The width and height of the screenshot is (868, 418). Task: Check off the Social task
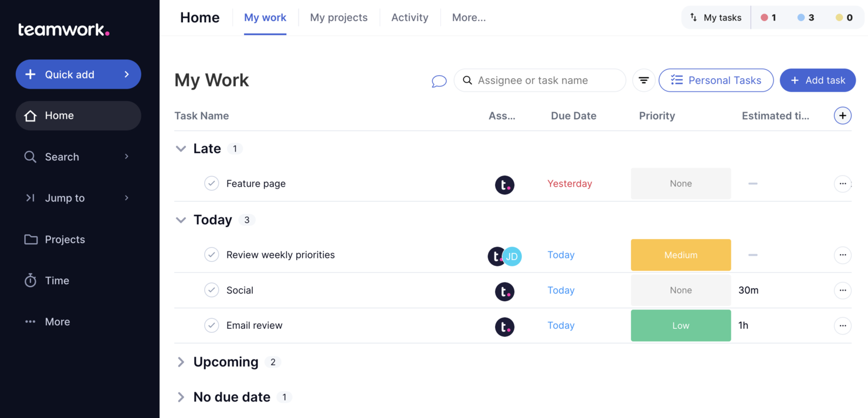coord(212,290)
